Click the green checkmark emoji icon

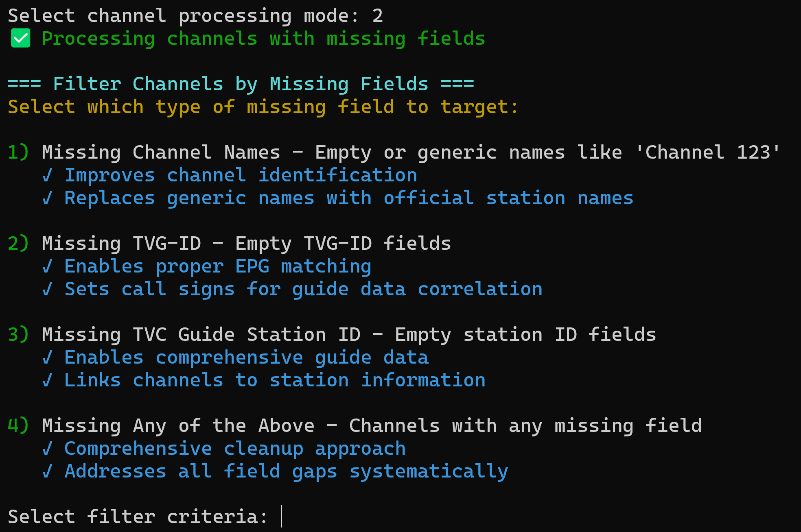pos(20,39)
